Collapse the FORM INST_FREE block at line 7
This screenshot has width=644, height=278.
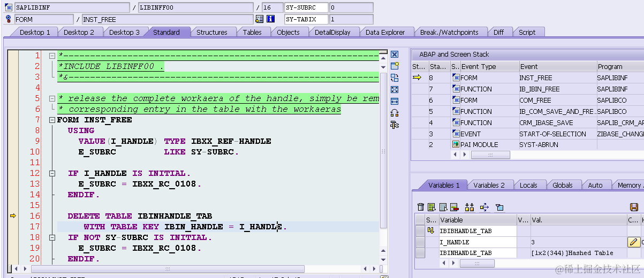[x=52, y=120]
